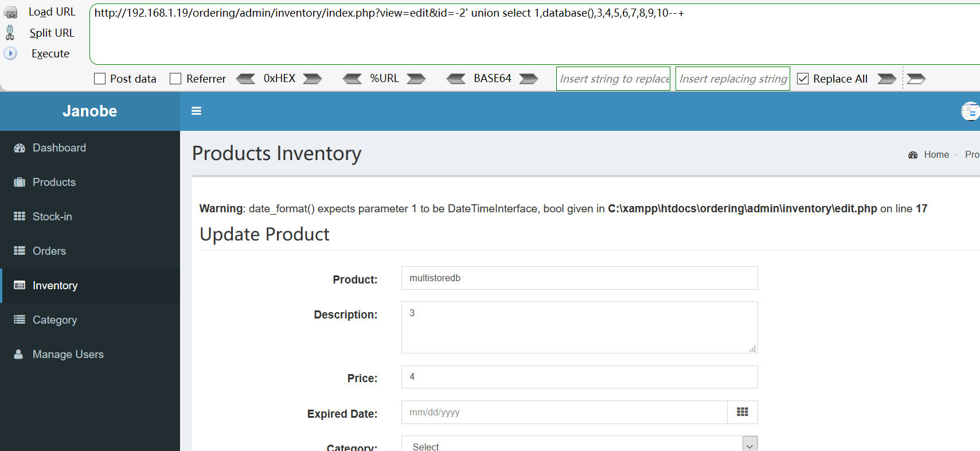
Task: Click Load URL label
Action: pyautogui.click(x=52, y=12)
